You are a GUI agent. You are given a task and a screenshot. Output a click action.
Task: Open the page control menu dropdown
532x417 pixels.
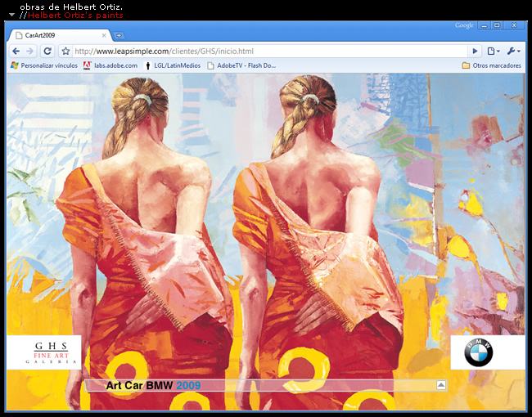(x=494, y=51)
